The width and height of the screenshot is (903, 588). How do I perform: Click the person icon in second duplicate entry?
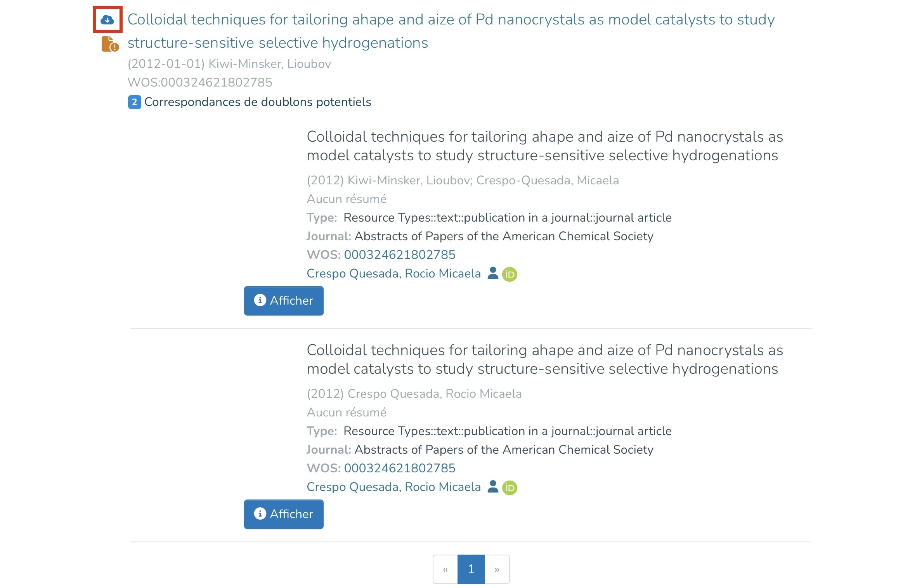click(492, 487)
